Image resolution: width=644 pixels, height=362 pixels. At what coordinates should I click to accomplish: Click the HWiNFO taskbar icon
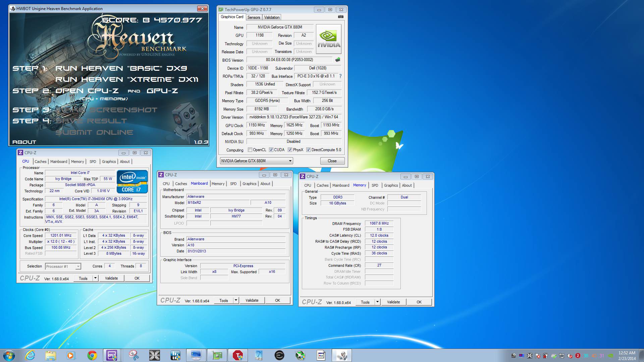pyautogui.click(x=175, y=355)
